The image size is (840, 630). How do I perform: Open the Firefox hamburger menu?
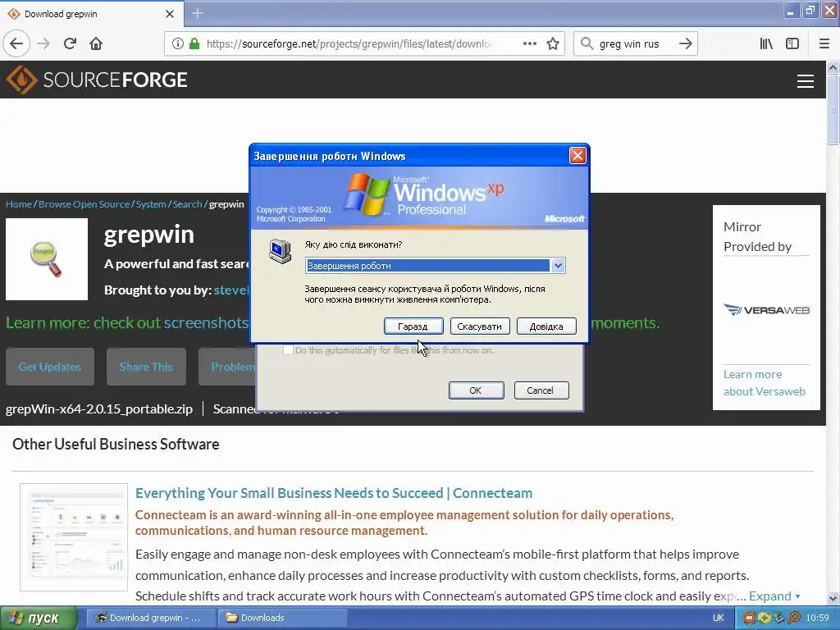(824, 44)
